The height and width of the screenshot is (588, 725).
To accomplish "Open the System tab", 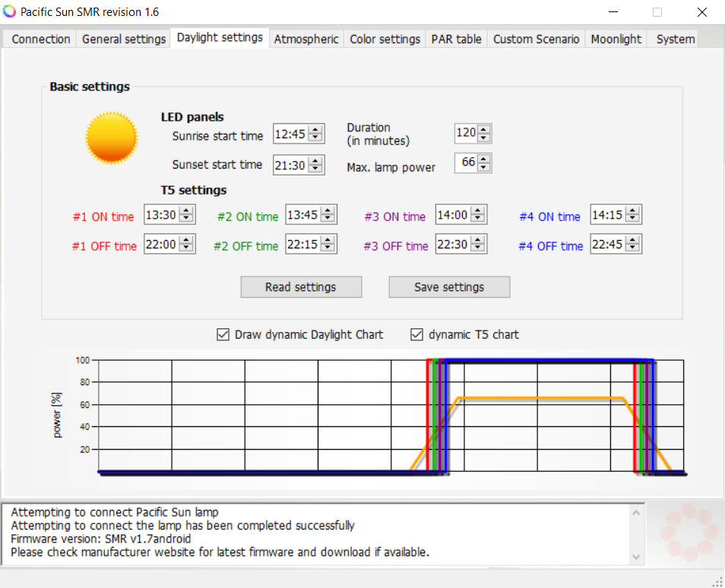I will point(676,39).
